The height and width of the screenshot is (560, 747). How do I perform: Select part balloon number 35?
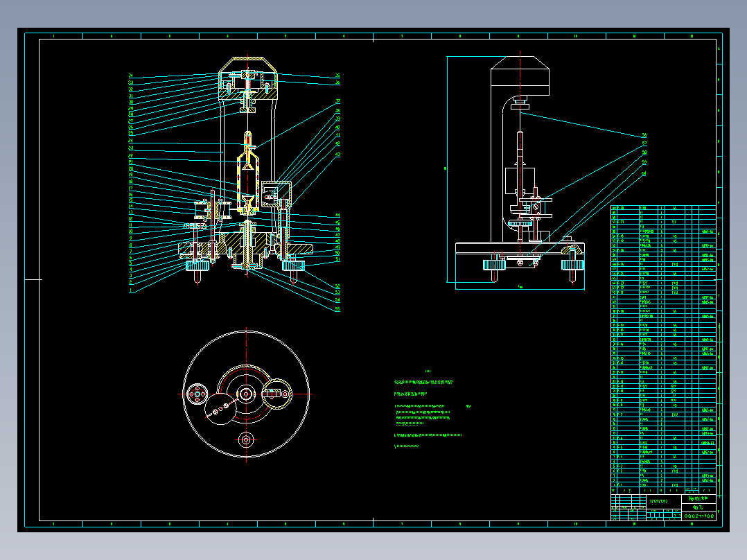(x=337, y=76)
